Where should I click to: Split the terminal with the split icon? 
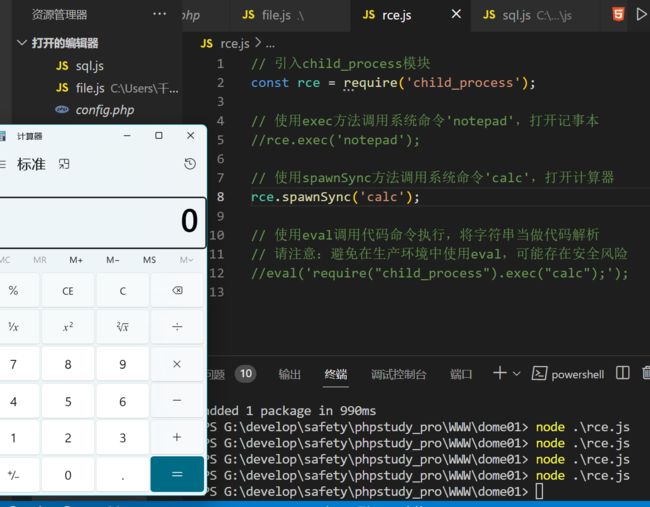click(623, 373)
